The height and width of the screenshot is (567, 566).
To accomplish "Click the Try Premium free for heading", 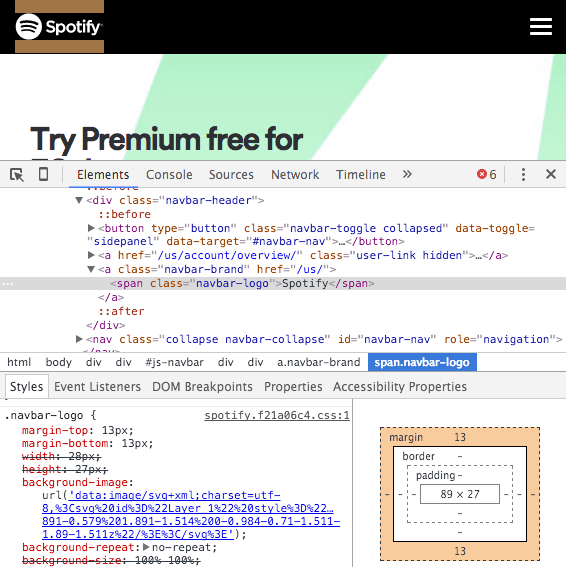I will point(166,140).
